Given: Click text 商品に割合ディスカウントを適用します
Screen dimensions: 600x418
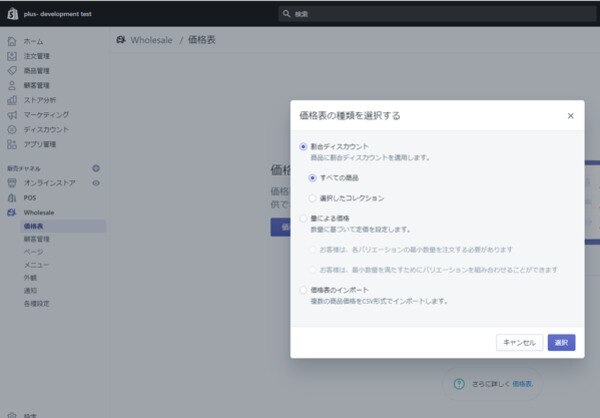Looking at the screenshot, I should tap(370, 157).
